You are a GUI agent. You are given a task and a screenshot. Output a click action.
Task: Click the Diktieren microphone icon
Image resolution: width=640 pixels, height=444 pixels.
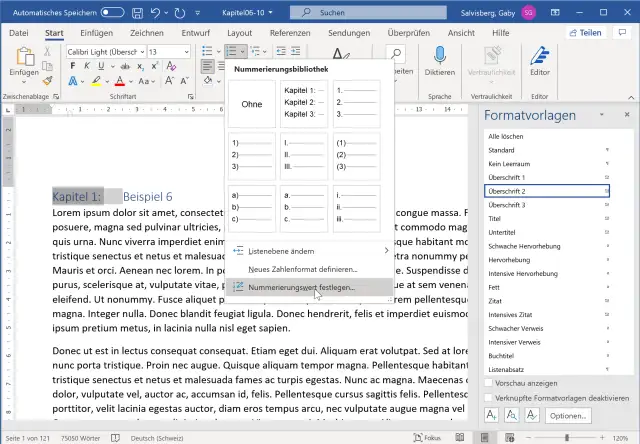coord(439,56)
